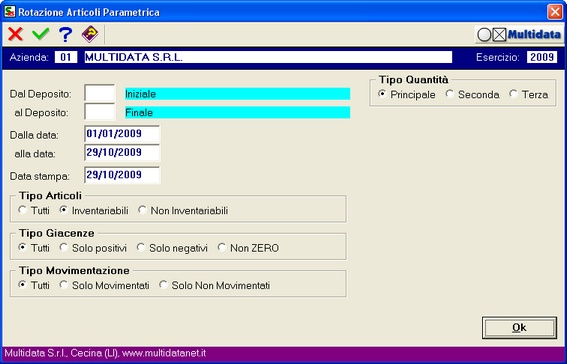Click the cyan Finale description field
Viewport: 567px width, 364px height.
pyautogui.click(x=237, y=112)
